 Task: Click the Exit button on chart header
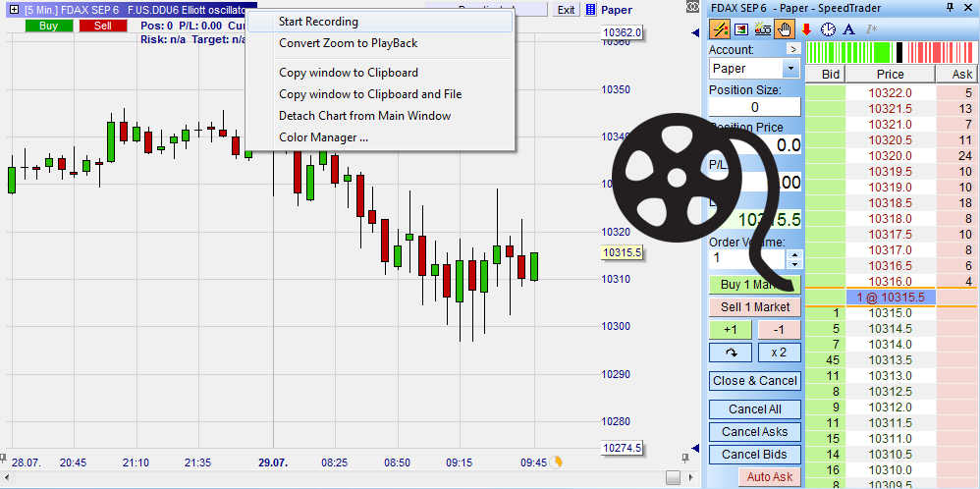coord(567,10)
